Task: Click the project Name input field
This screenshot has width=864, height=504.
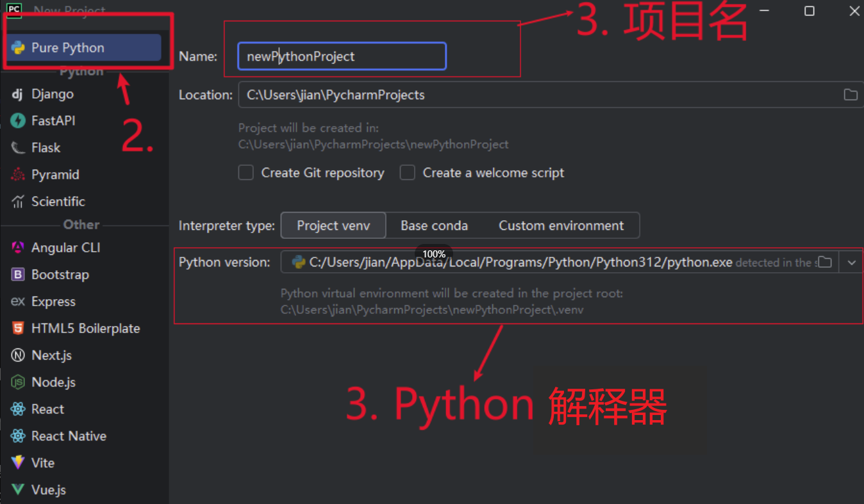Action: pos(342,56)
